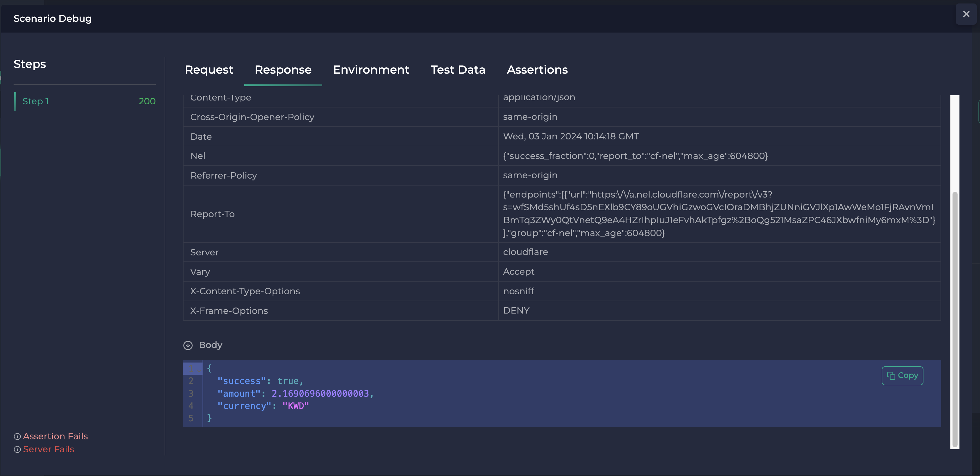Screen dimensions: 980x476
Task: Close the Scenario Debug dialog
Action: (966, 14)
